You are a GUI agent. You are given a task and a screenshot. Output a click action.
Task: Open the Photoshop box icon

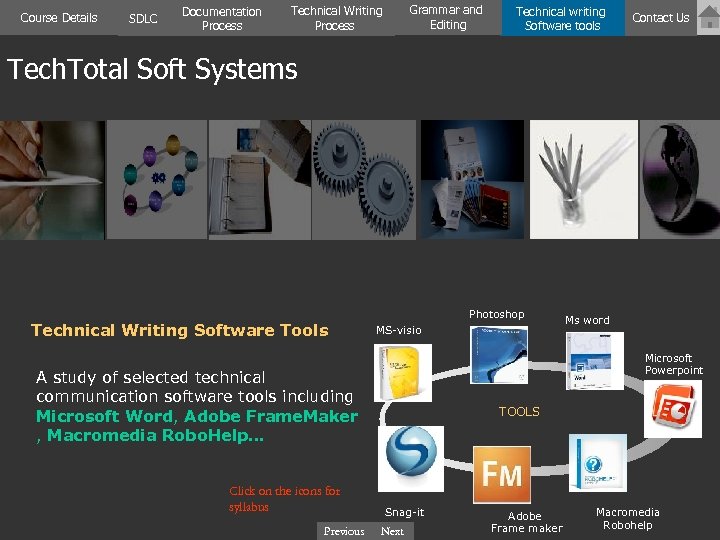[x=499, y=355]
